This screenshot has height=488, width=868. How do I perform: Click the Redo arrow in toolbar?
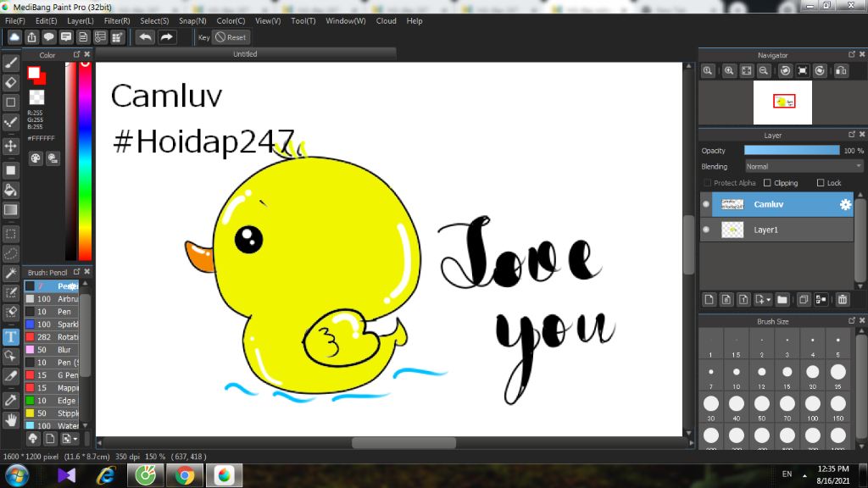click(x=167, y=37)
